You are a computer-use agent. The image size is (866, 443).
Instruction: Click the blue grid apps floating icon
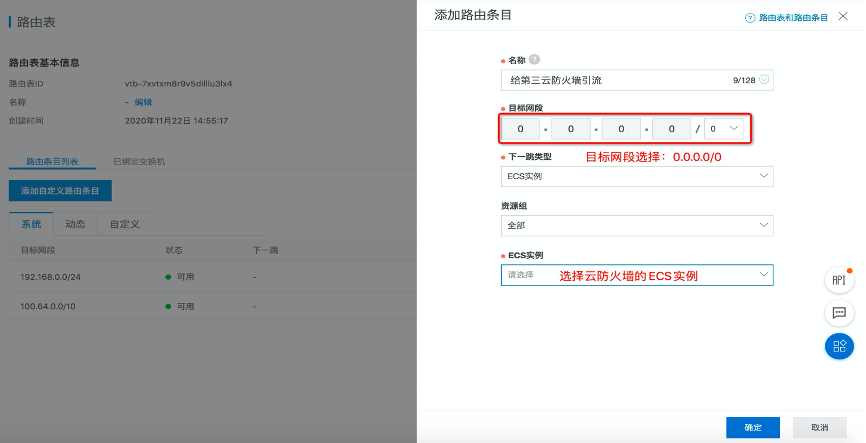coord(839,346)
